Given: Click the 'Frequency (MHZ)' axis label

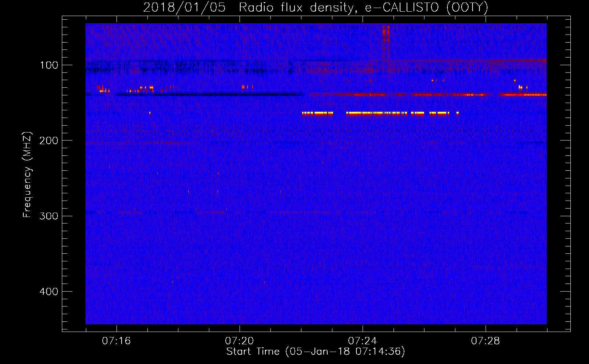Looking at the screenshot, I should (27, 174).
